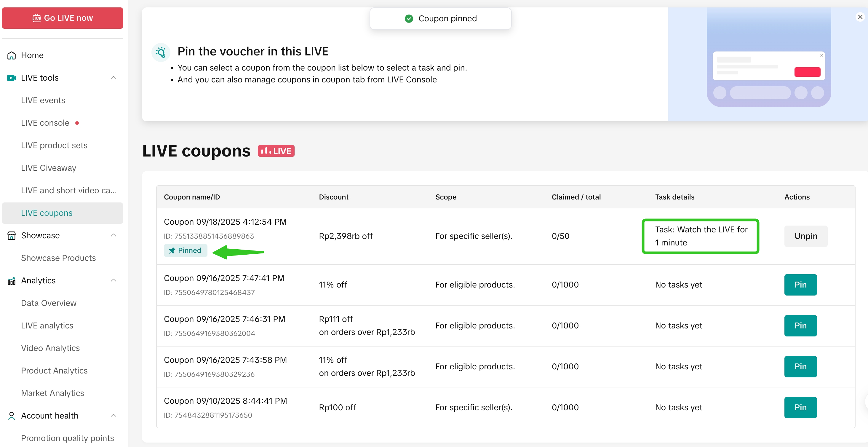
Task: Close the pin voucher tip banner
Action: click(x=860, y=17)
